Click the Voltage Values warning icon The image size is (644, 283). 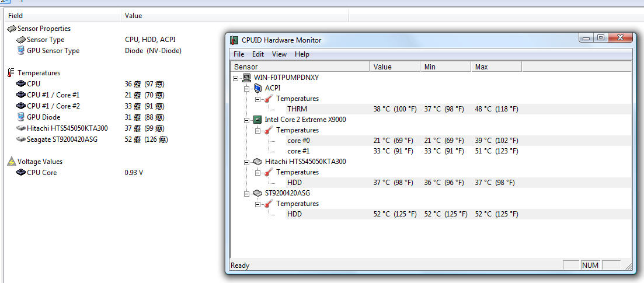point(12,162)
